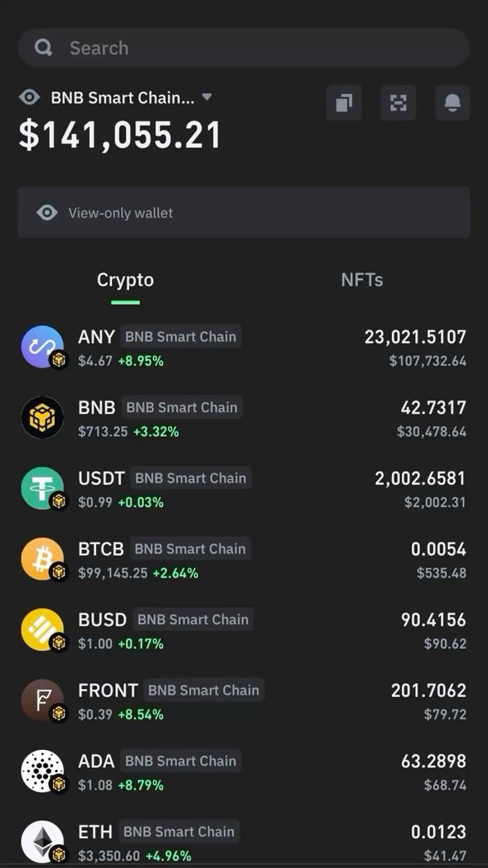The height and width of the screenshot is (868, 488).
Task: Tap the total balance $141,055.21
Action: click(x=120, y=135)
